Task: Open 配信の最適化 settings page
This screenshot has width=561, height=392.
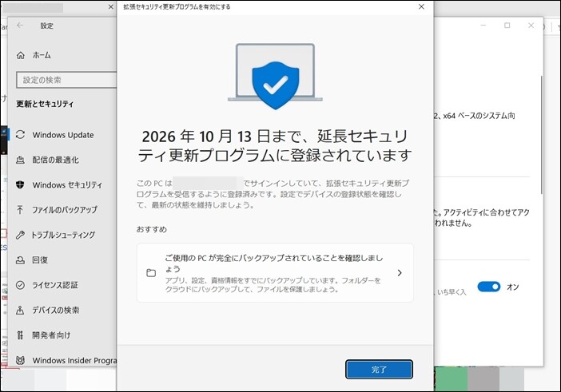Action: click(55, 160)
